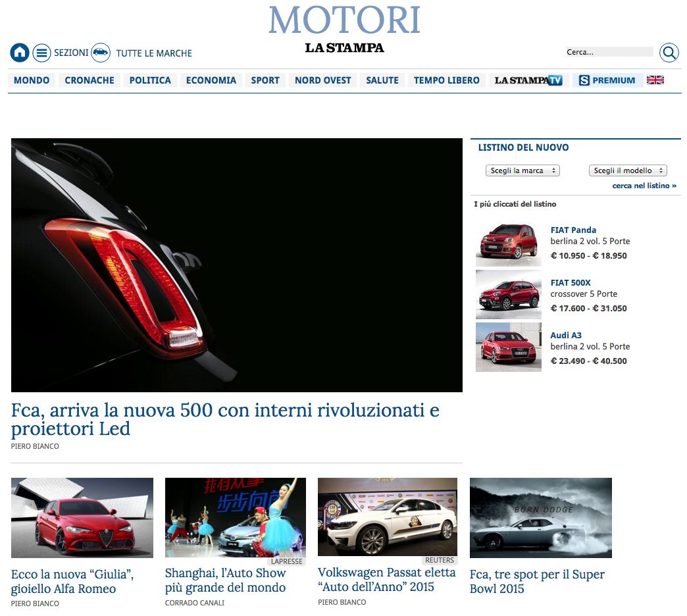The image size is (687, 616).
Task: Open the Mondo section
Action: pos(32,80)
